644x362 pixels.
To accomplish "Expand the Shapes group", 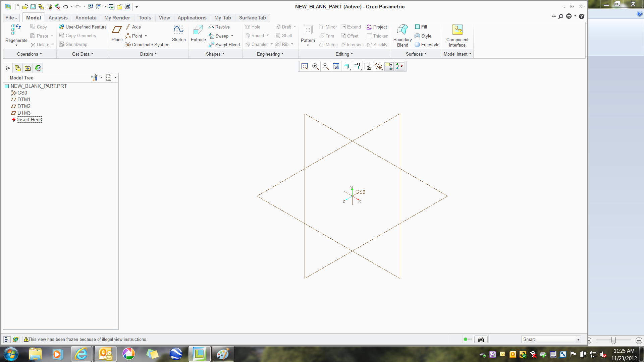I will [215, 54].
